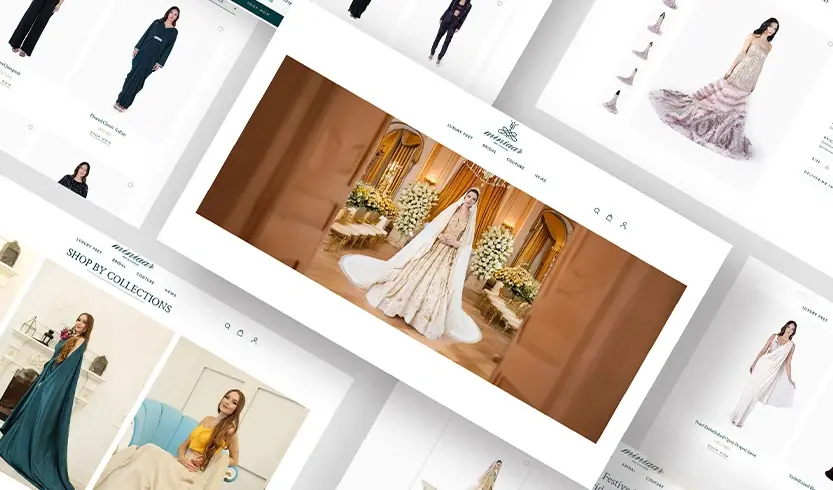Open BRIDAL on Shop By Collections page
This screenshot has width=833, height=490.
click(118, 263)
